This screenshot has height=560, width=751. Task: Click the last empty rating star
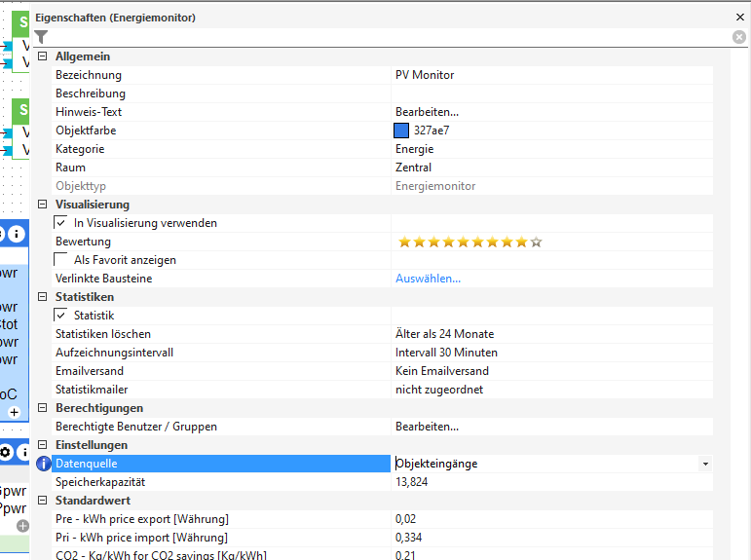536,242
